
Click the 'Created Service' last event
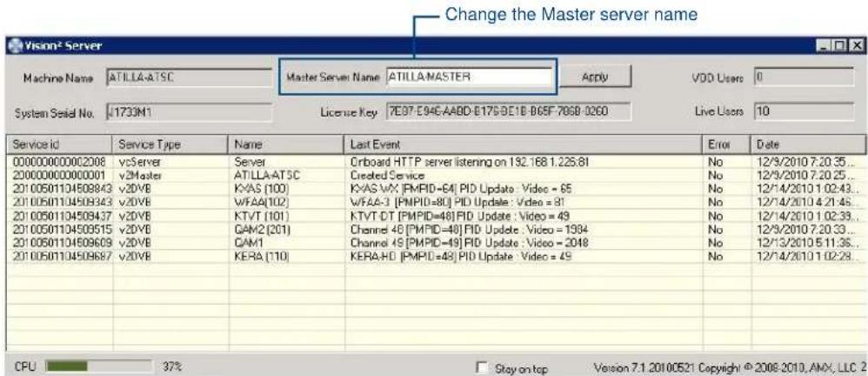387,176
